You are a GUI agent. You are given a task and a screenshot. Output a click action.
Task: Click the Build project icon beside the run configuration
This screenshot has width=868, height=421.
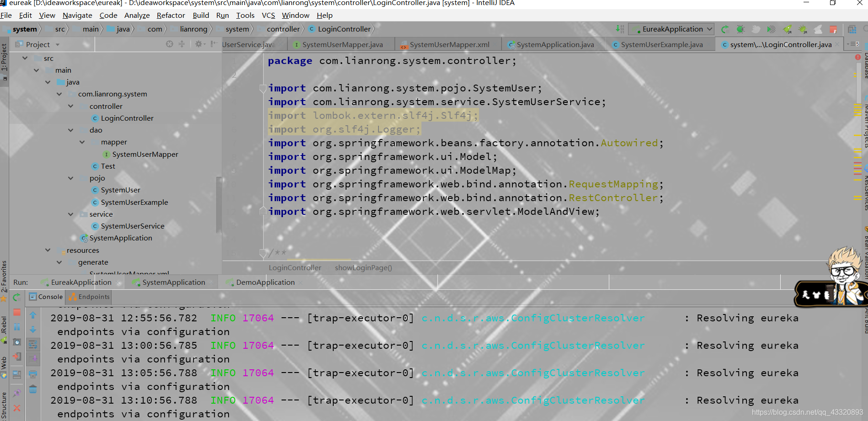click(620, 29)
